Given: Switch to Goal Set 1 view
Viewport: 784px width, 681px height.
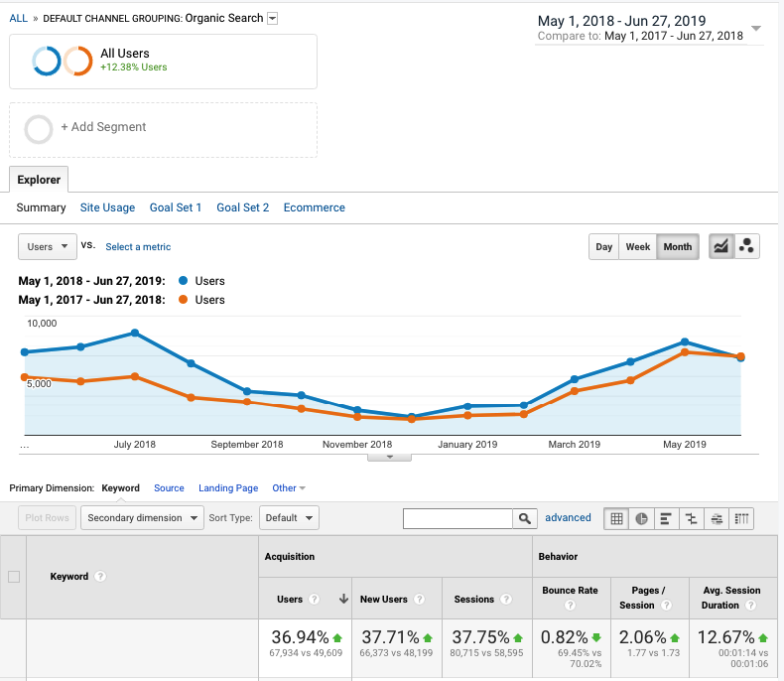Looking at the screenshot, I should (176, 207).
